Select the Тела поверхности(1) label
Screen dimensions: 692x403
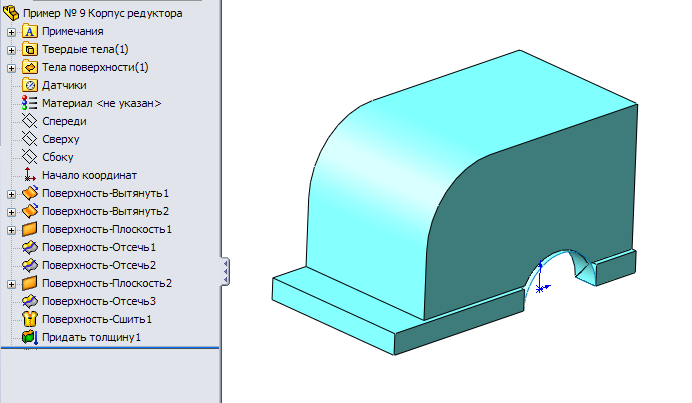[x=95, y=68]
